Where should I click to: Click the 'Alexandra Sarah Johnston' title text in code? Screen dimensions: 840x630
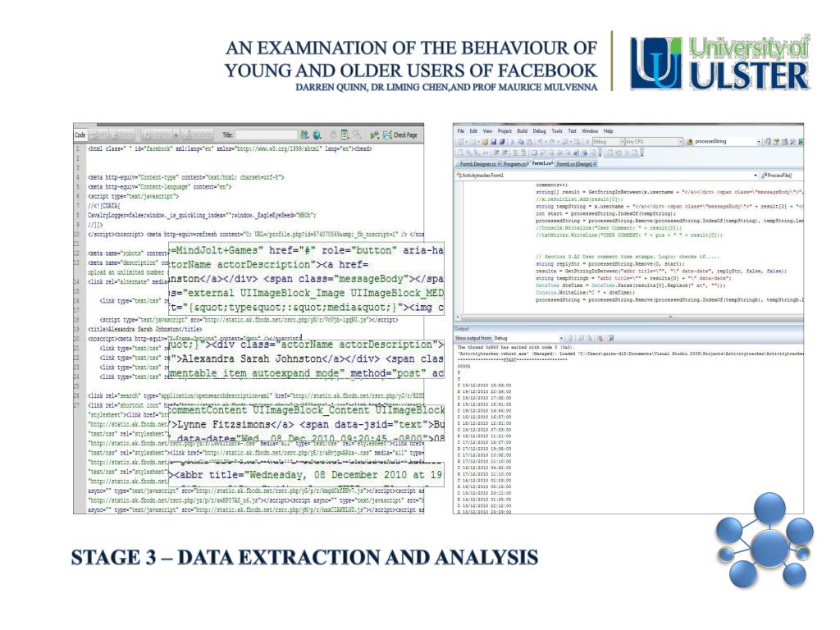[x=146, y=330]
